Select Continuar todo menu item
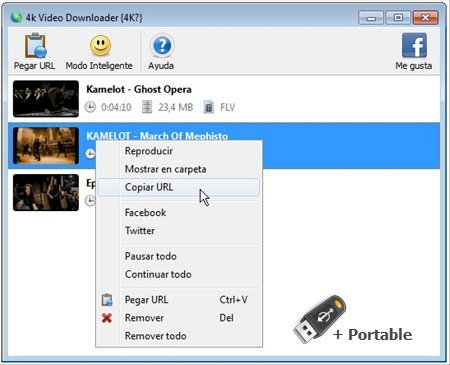Viewport: 450px width, 365px height. [179, 274]
